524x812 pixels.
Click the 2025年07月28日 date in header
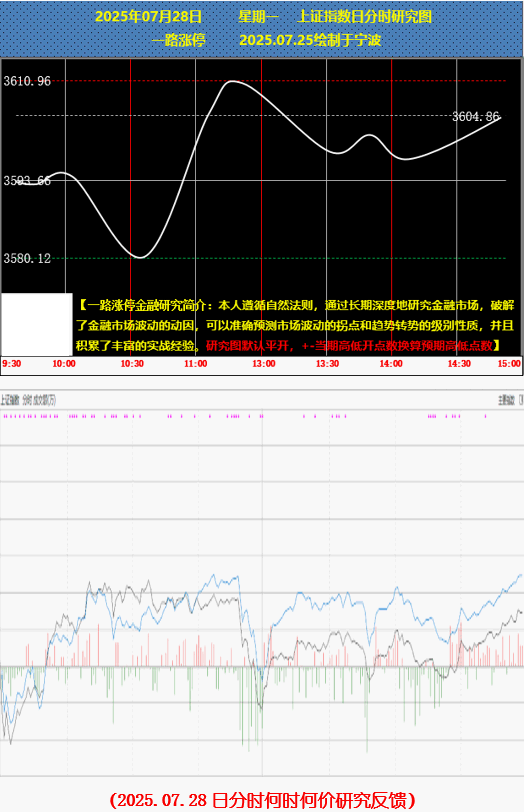(149, 17)
